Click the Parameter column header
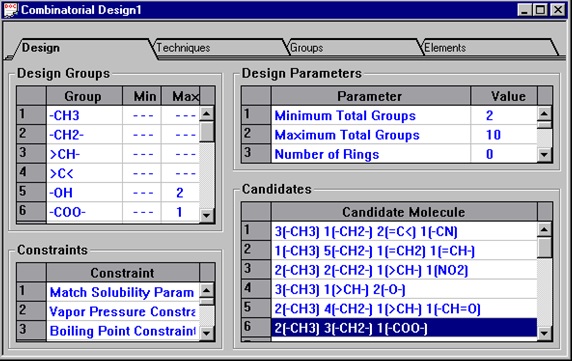Image resolution: width=572 pixels, height=361 pixels. (371, 96)
